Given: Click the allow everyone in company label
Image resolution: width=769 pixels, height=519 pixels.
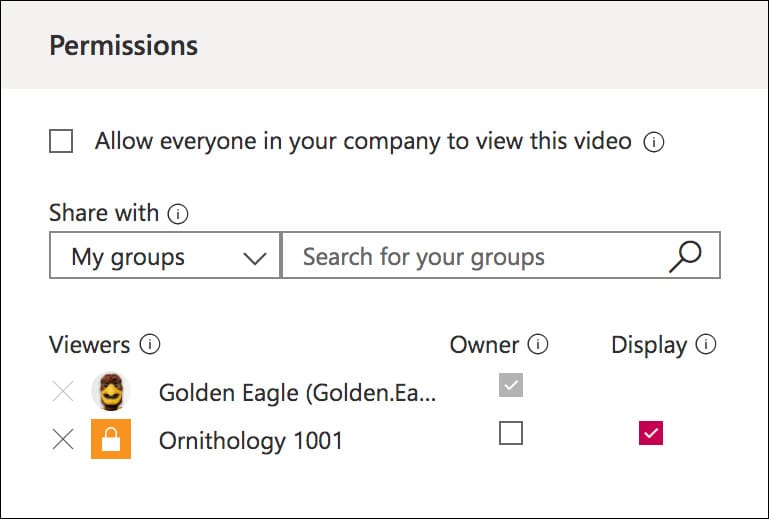Looking at the screenshot, I should click(363, 142).
